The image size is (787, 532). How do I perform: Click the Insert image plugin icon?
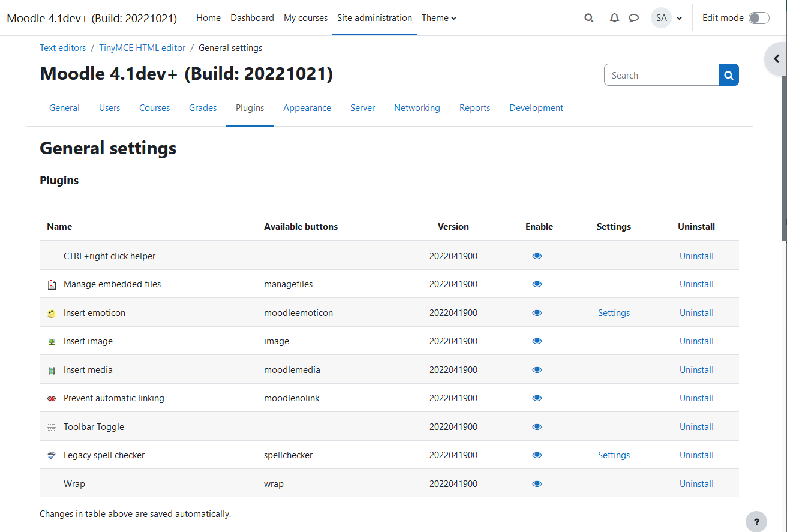(x=52, y=342)
